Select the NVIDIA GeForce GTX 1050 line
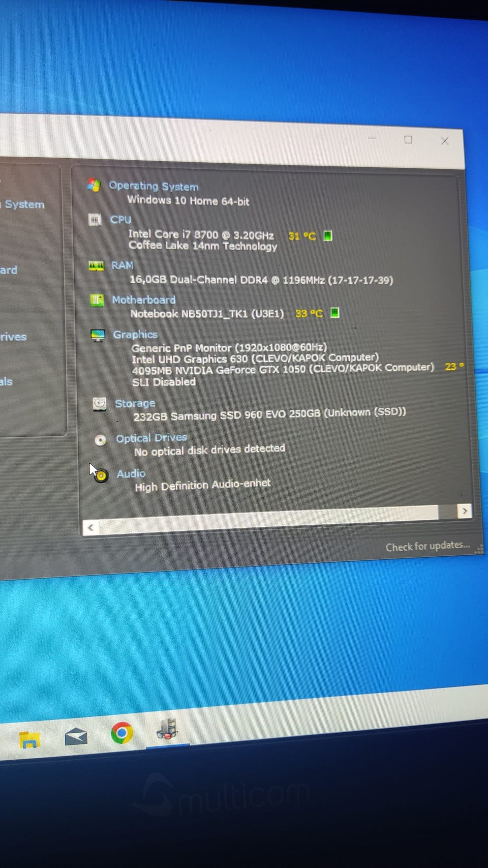Screen dimensions: 488x868 (x=283, y=369)
